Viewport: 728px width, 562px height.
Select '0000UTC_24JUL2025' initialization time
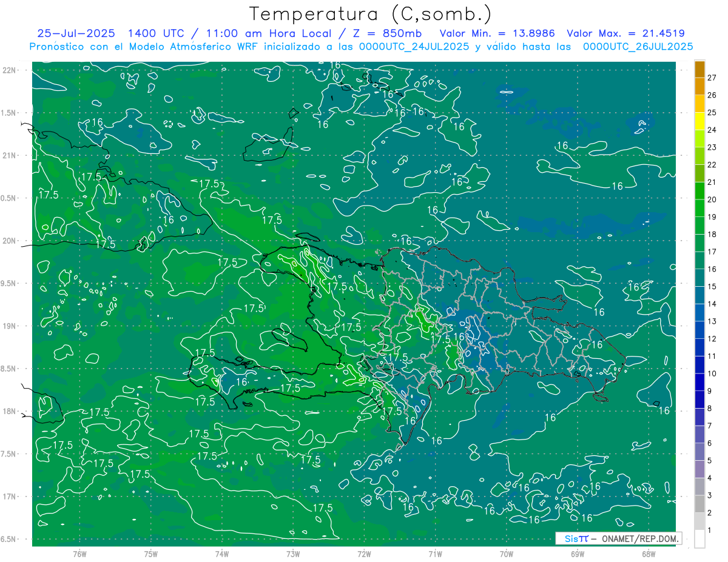pos(414,47)
